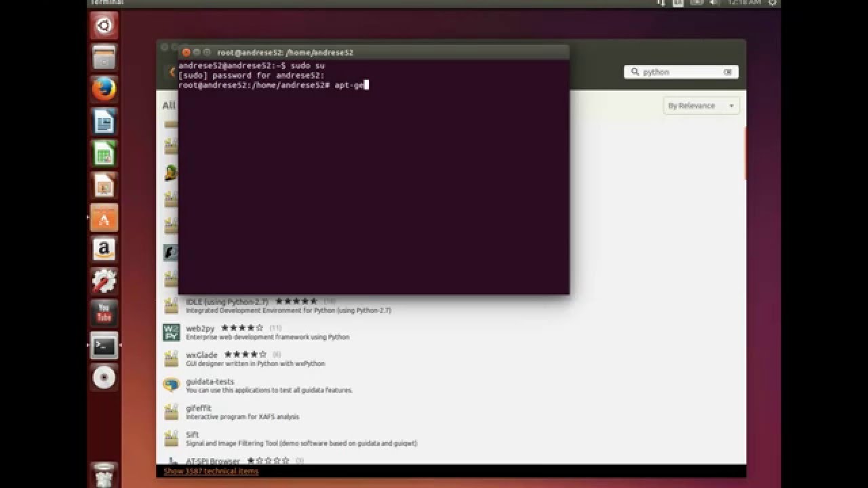This screenshot has width=868, height=488.
Task: Open the Ubuntu Dash home launcher icon
Action: coord(104,26)
